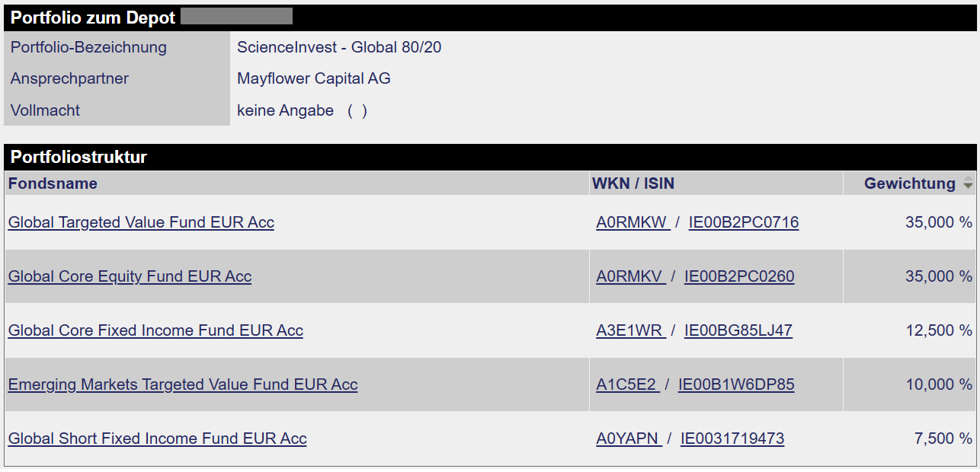Image resolution: width=980 pixels, height=472 pixels.
Task: Click WKN A0YAPN link
Action: pyautogui.click(x=628, y=439)
